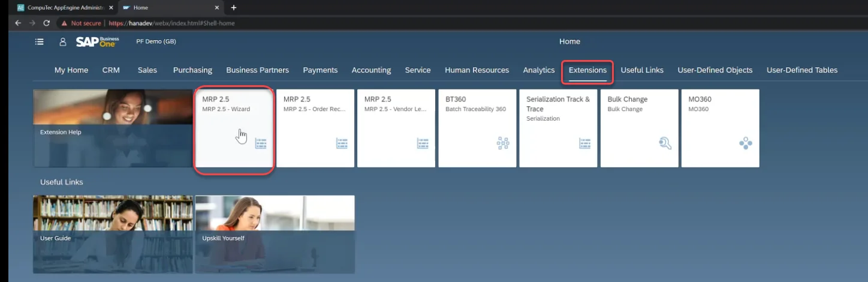Click the SAP Business One logo
Viewport: 868px width, 282px height.
pos(97,42)
